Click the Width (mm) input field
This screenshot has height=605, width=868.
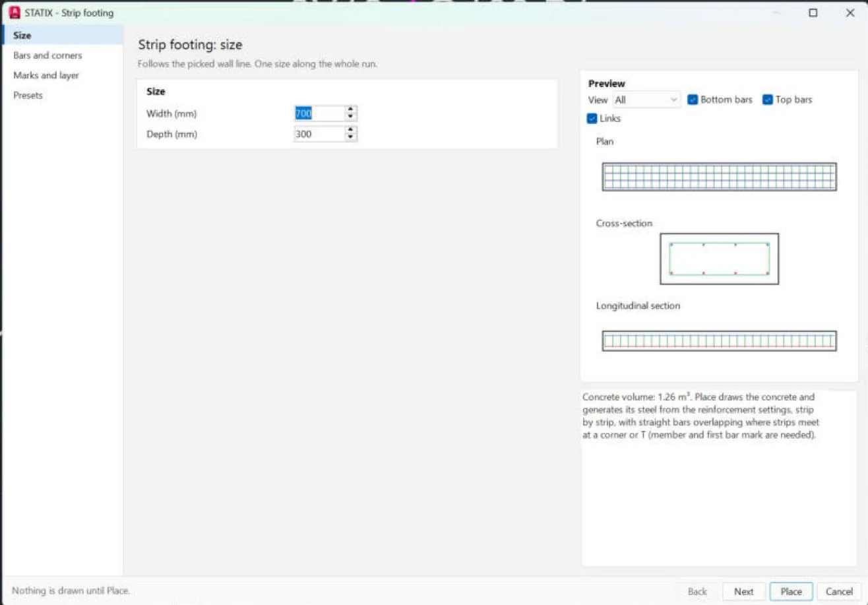[x=320, y=113]
